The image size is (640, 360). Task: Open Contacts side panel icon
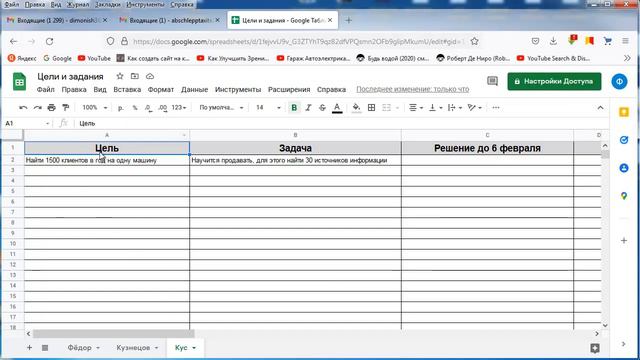(624, 168)
